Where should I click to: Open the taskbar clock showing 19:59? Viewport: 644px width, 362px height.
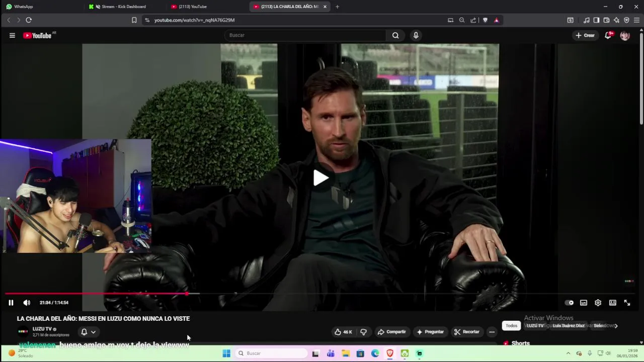pyautogui.click(x=628, y=353)
